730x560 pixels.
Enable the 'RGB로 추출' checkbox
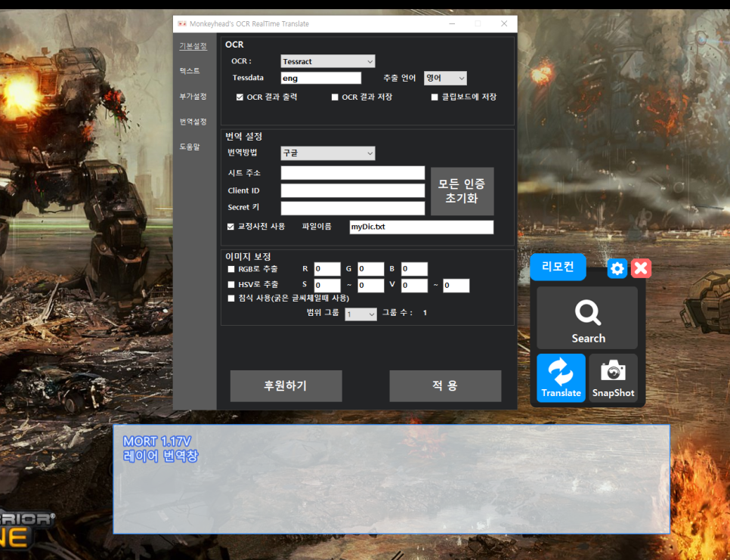pyautogui.click(x=231, y=269)
